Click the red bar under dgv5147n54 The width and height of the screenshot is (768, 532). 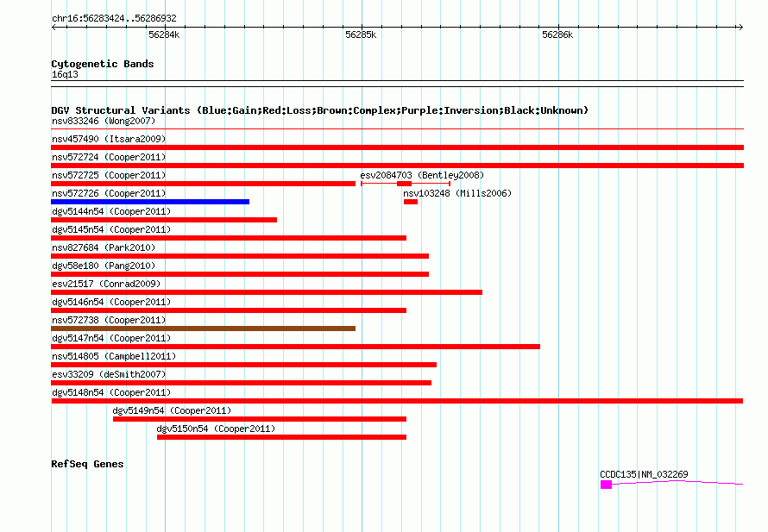(296, 347)
